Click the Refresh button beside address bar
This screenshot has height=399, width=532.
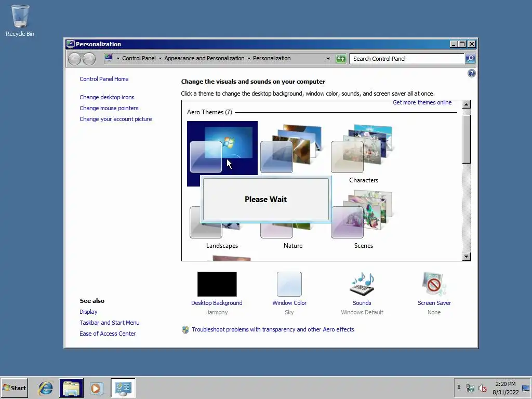[x=341, y=59]
